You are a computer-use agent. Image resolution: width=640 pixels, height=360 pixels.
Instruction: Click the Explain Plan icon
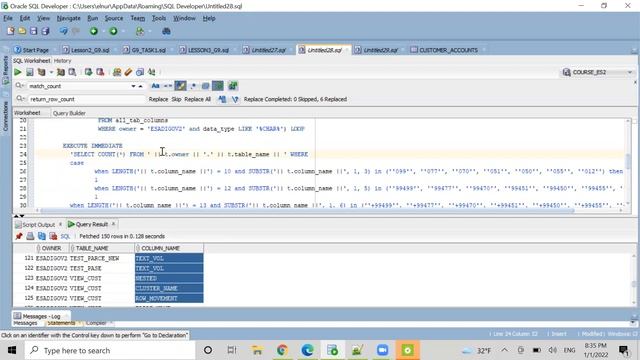point(41,72)
